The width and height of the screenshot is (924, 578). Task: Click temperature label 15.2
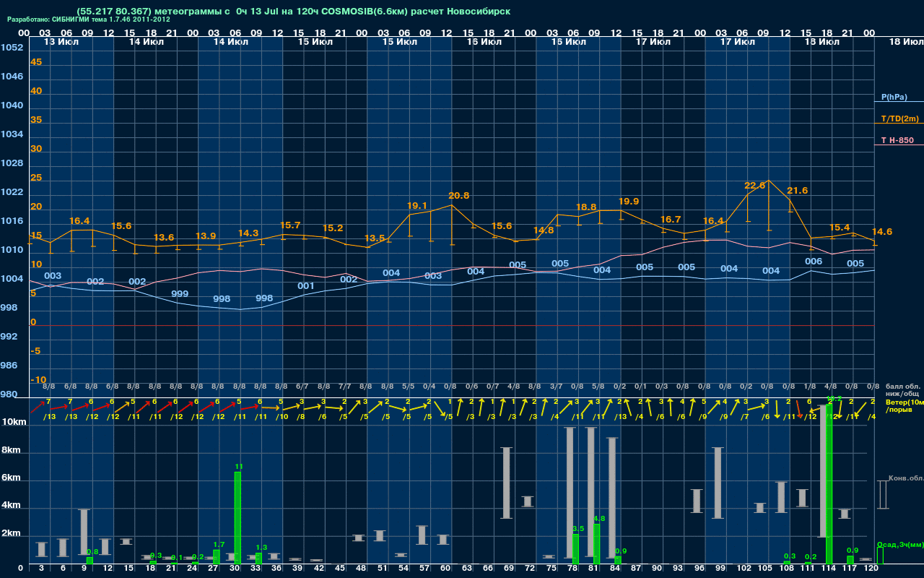(x=332, y=228)
